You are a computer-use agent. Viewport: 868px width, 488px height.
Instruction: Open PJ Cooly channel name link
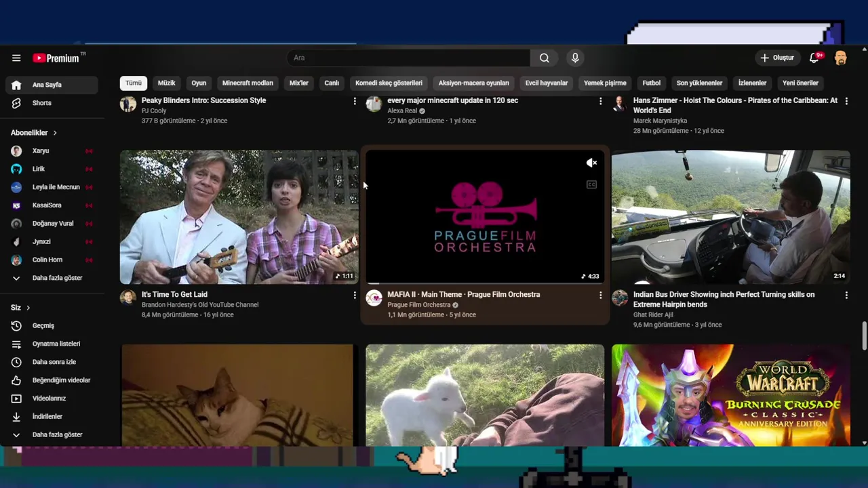pos(154,110)
